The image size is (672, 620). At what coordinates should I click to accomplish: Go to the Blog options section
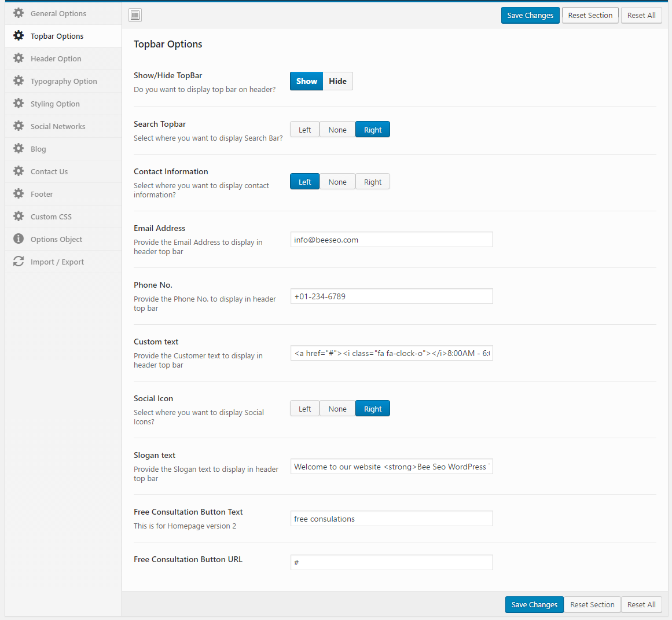pyautogui.click(x=38, y=149)
